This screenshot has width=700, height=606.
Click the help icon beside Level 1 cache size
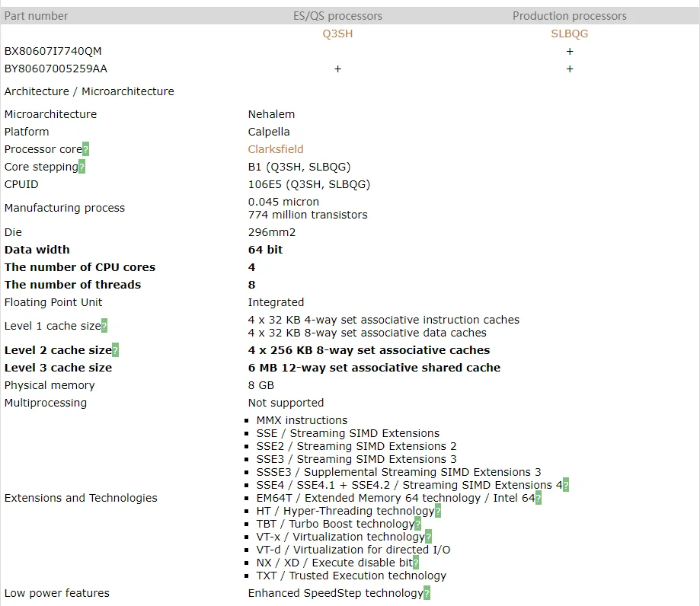104,326
